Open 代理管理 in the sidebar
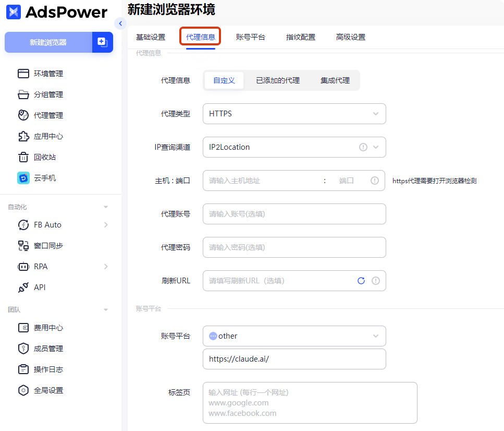Screen dimensions: 504x431 coord(48,115)
